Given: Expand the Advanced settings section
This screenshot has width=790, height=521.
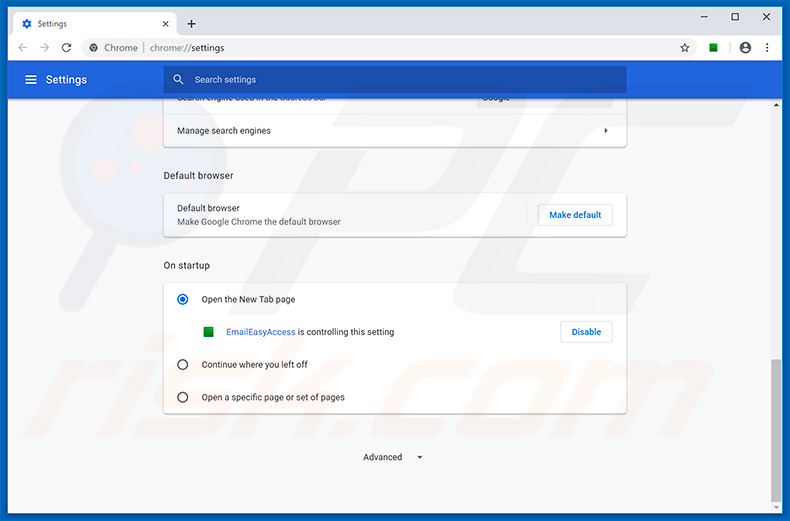Looking at the screenshot, I should pos(392,457).
